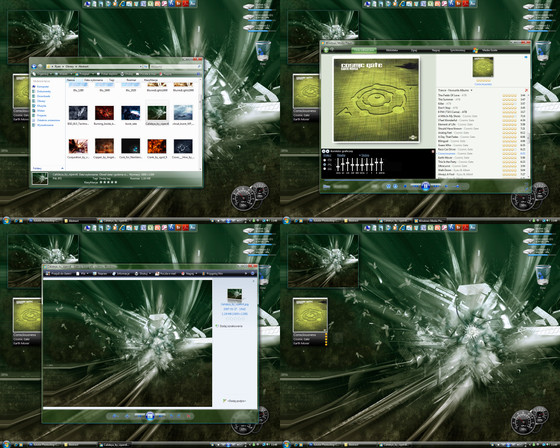Viewport: 560px width, 448px height.
Task: Expand the Trance Favourite Albums playlist dropdown
Action: (x=471, y=90)
